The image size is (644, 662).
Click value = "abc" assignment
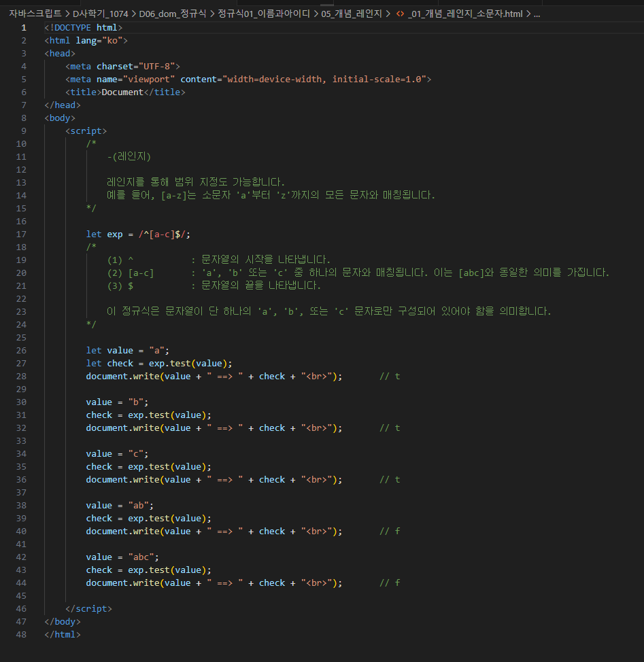point(122,557)
